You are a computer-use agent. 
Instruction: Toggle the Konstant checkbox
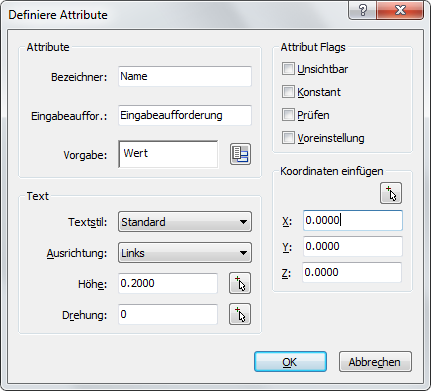tap(288, 92)
